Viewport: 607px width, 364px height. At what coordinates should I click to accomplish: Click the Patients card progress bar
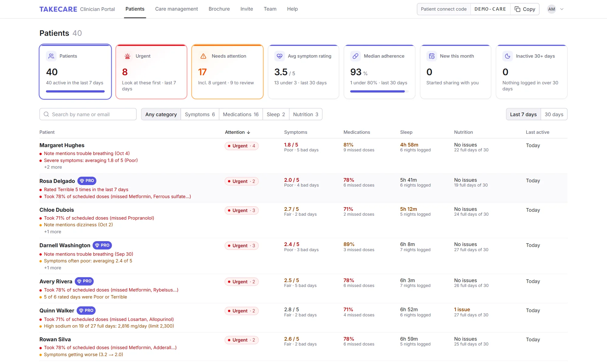coord(75,91)
